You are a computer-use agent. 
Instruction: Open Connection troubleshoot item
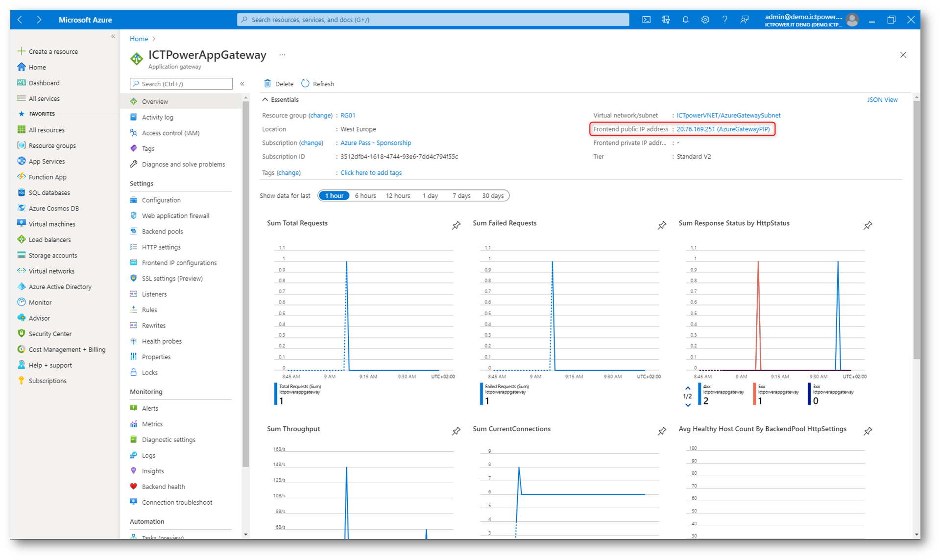181,502
